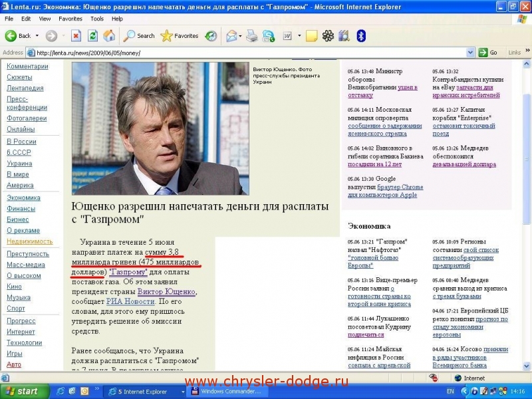Open the Экономика sidebar section link
532x399 pixels.
(x=23, y=198)
